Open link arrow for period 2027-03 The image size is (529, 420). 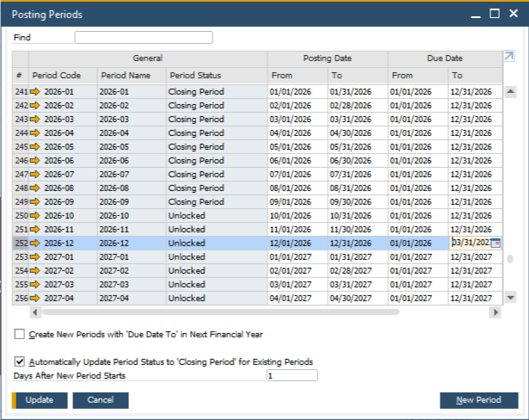34,285
